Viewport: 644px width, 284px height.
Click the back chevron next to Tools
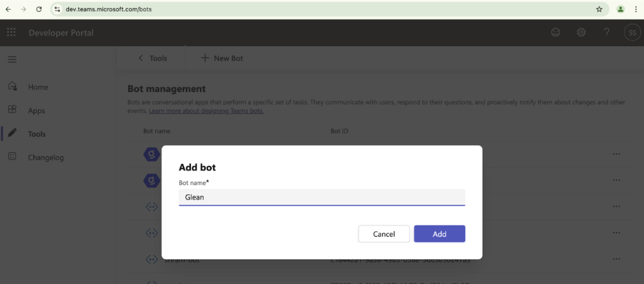(141, 58)
